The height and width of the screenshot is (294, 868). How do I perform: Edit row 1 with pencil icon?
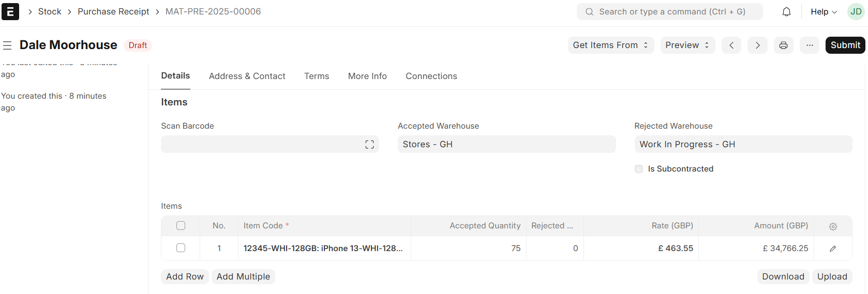pos(833,249)
